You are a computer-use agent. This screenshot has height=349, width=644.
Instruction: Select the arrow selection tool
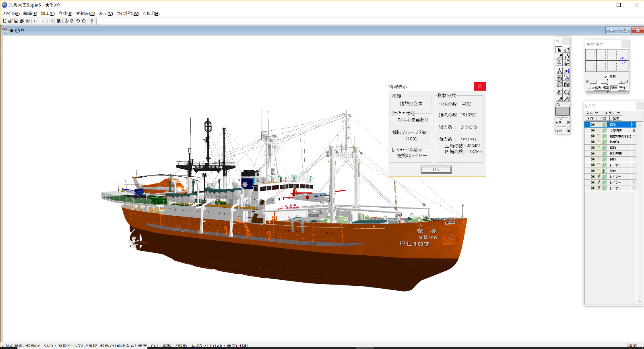(559, 50)
